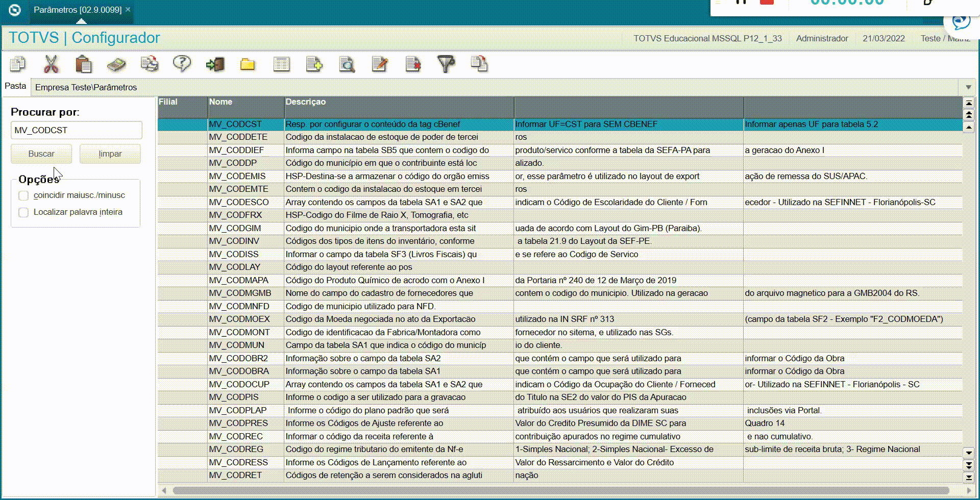Page down with the double down-arrow button
980x500 pixels.
[968, 465]
